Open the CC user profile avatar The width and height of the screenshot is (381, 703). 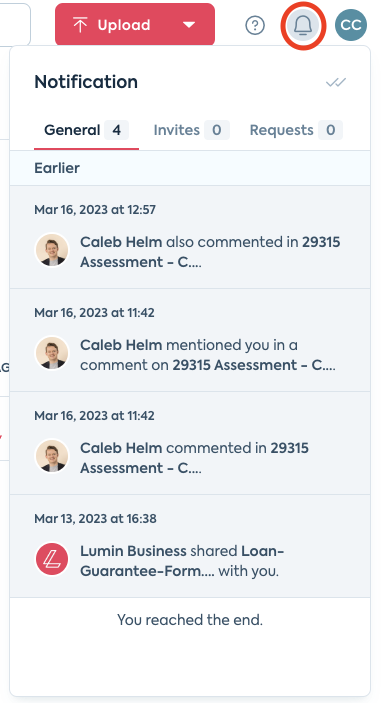[x=351, y=25]
